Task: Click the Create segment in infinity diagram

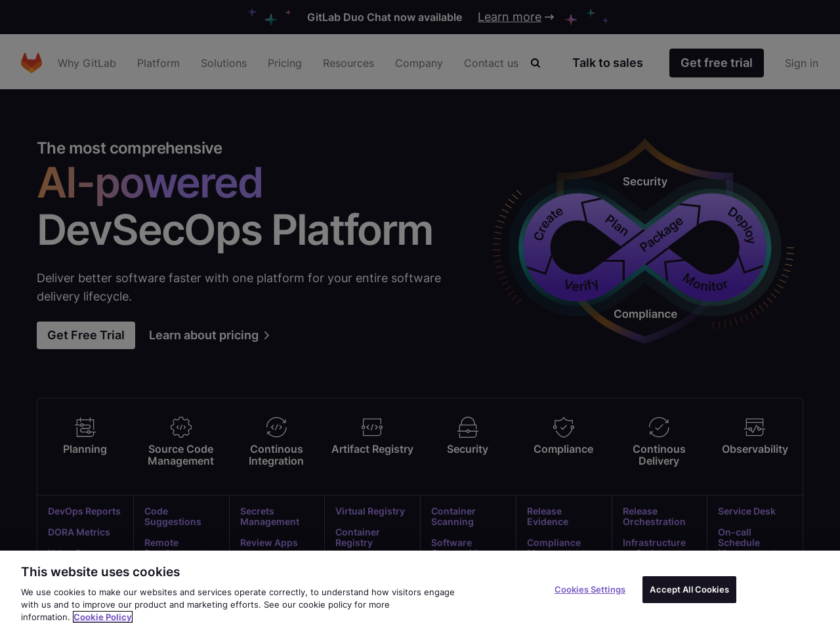Action: point(548,224)
